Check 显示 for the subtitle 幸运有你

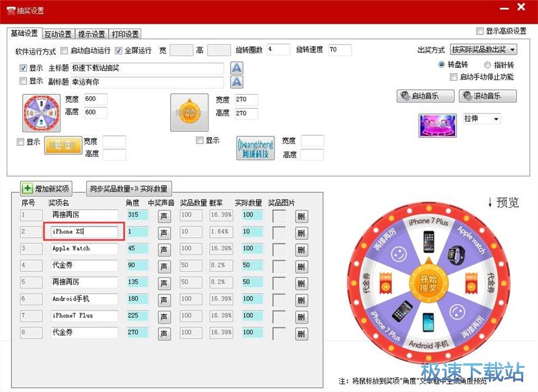23,82
